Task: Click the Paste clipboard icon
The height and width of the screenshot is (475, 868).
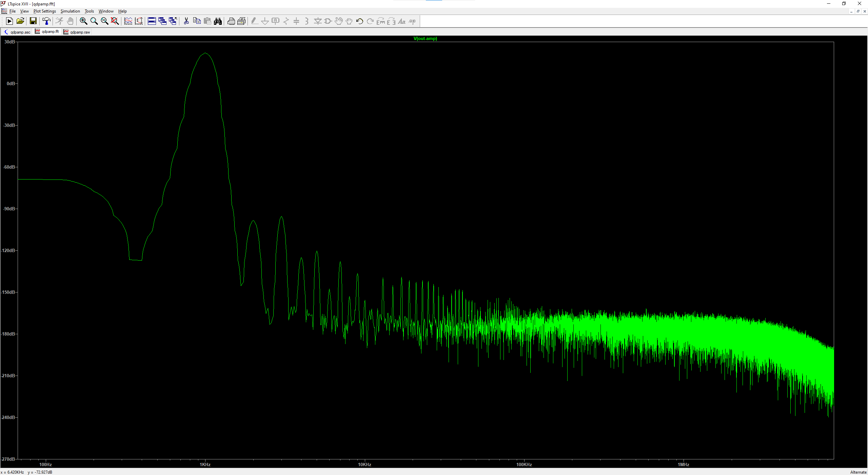Action: click(x=207, y=21)
